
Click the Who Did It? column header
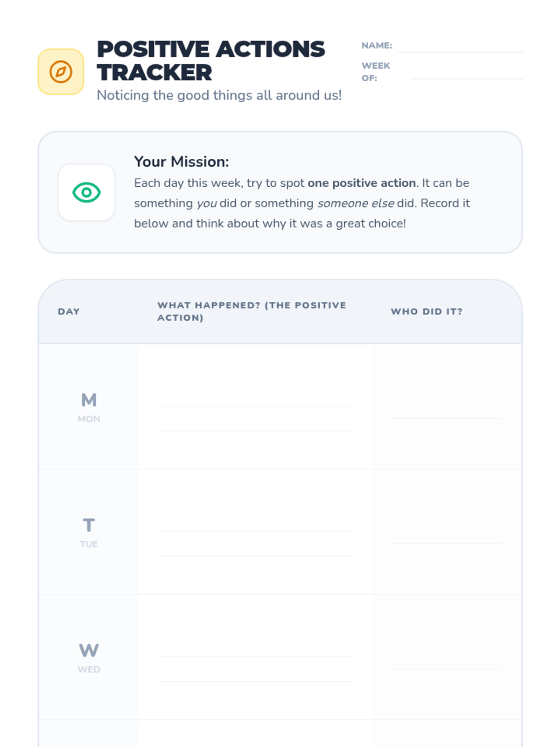tap(427, 311)
